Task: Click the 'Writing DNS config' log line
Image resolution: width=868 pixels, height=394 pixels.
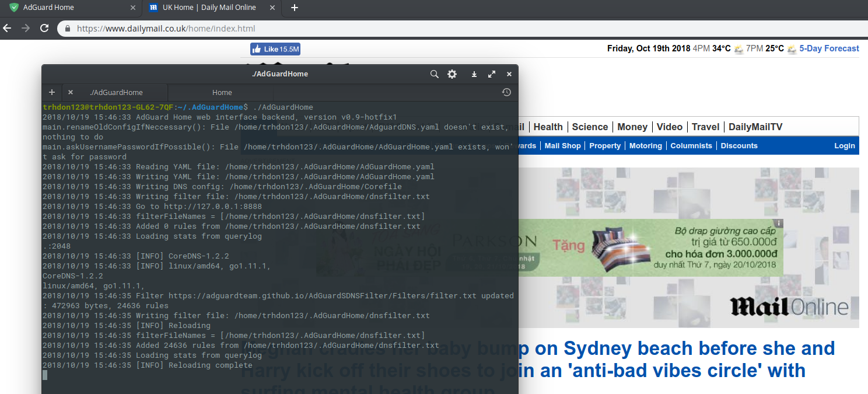Action: point(222,186)
